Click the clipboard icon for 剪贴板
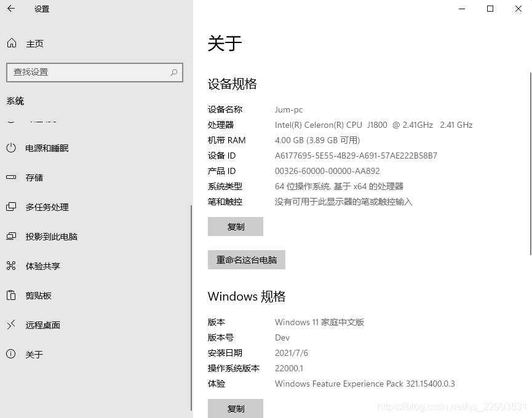Image resolution: width=532 pixels, height=418 pixels. pos(11,295)
